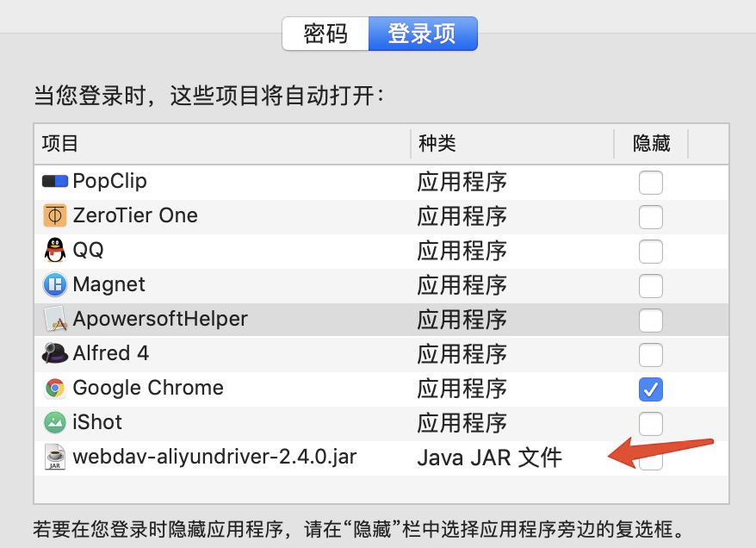
Task: Sort by the 种类 column header
Action: [x=512, y=144]
